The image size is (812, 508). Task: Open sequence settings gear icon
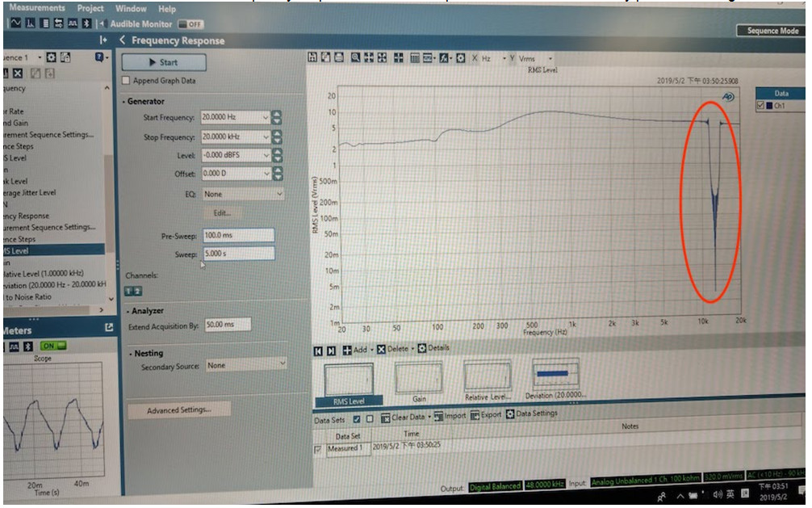tap(52, 57)
